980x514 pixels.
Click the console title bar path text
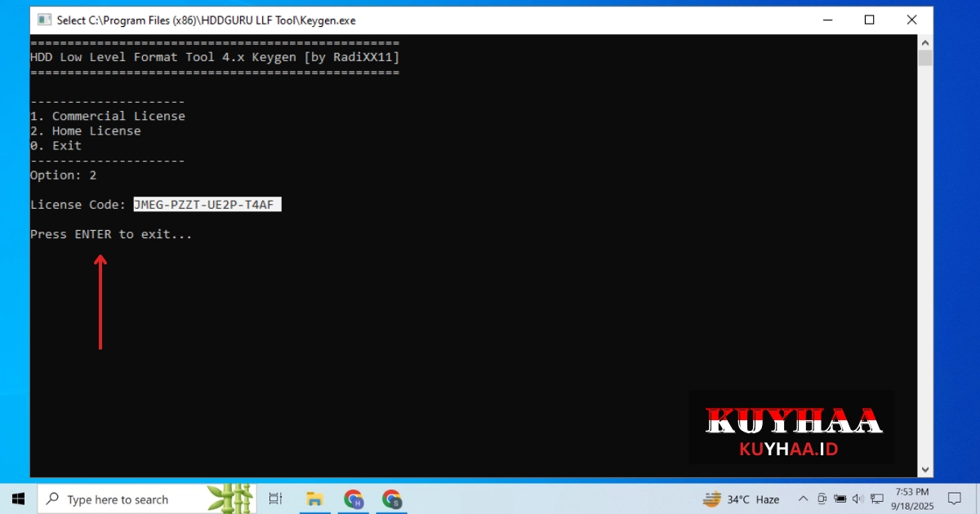[x=206, y=20]
